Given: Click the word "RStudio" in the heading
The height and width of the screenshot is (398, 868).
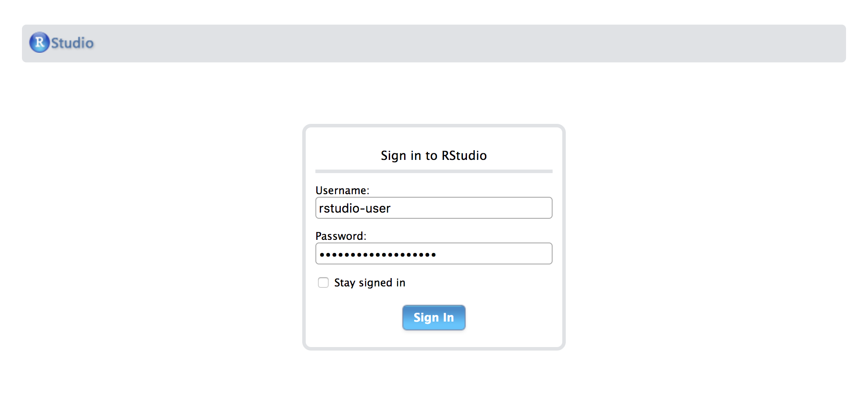Looking at the screenshot, I should pyautogui.click(x=464, y=156).
